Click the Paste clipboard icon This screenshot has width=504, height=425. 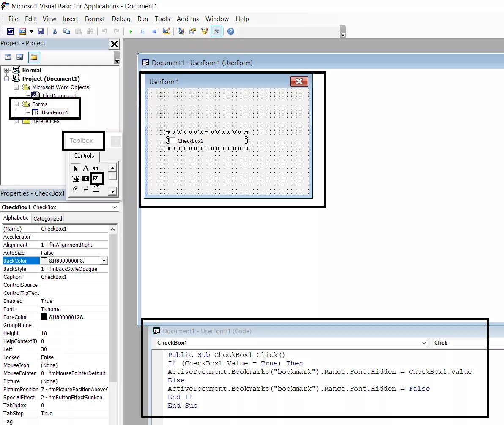tap(78, 31)
